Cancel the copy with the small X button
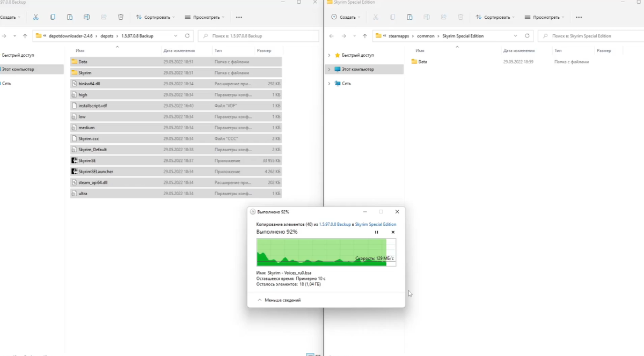This screenshot has width=644, height=356. tap(393, 232)
